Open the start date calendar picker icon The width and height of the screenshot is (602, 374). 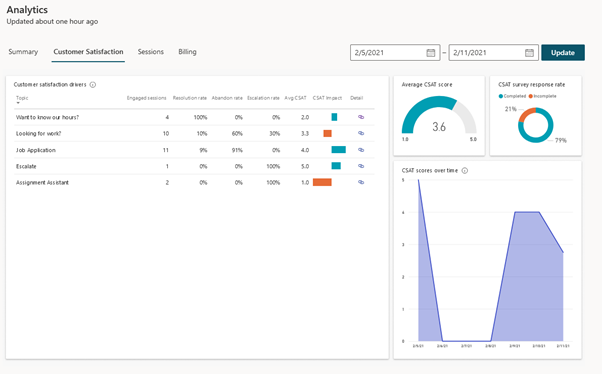(431, 53)
